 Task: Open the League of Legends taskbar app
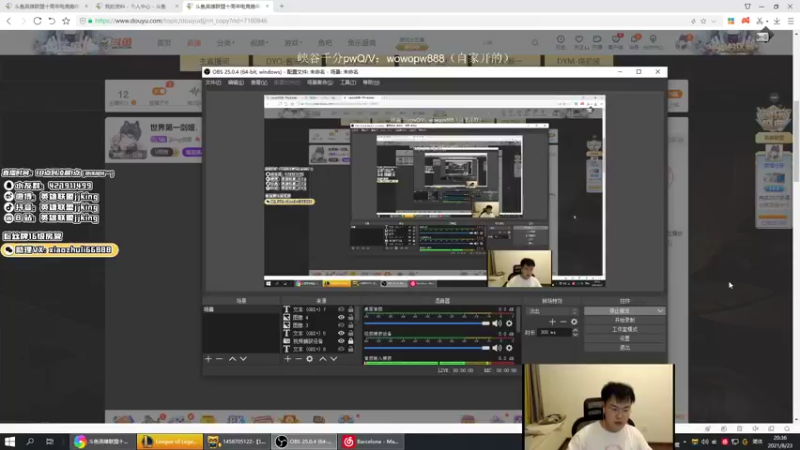coord(169,441)
